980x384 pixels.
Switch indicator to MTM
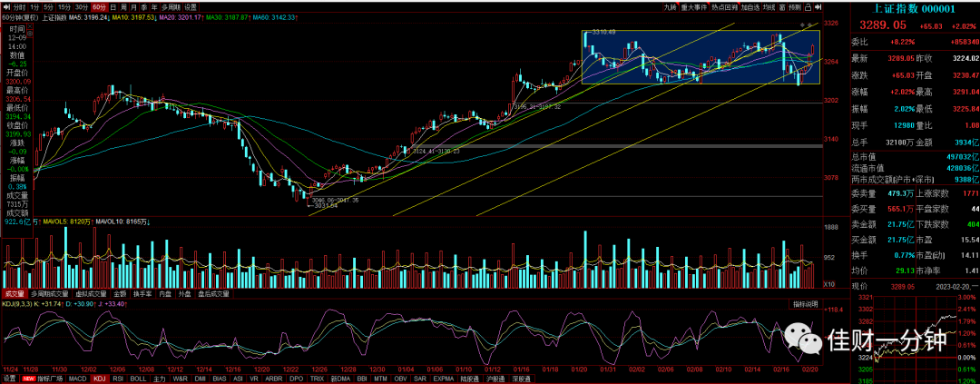point(380,379)
